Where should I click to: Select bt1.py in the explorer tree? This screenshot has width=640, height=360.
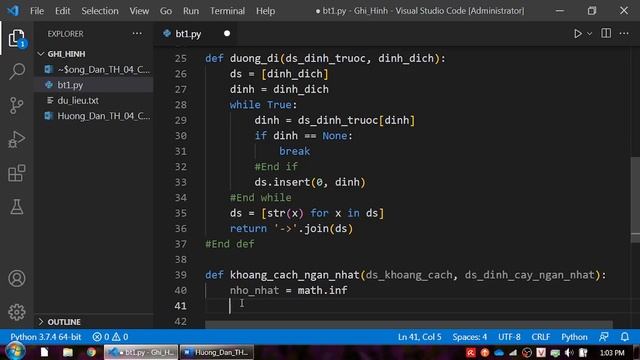(94, 85)
